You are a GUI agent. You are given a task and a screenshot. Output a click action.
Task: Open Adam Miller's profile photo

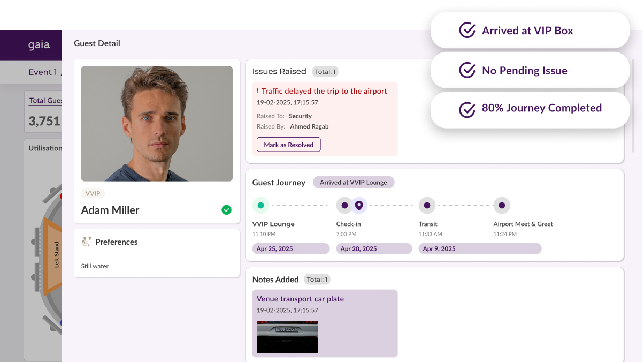click(x=157, y=124)
